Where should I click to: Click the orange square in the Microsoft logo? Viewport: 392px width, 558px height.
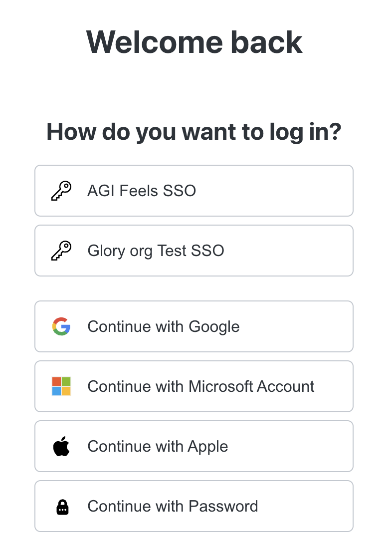57,382
